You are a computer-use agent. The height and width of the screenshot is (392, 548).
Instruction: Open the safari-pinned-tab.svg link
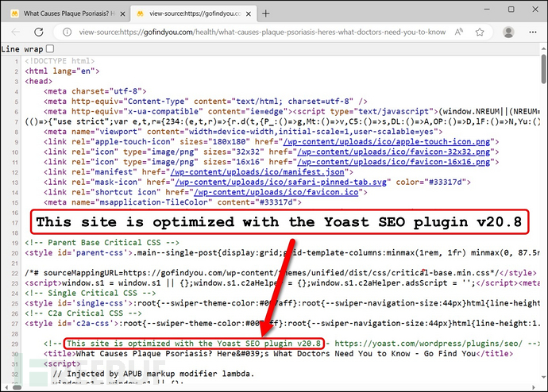(x=280, y=183)
